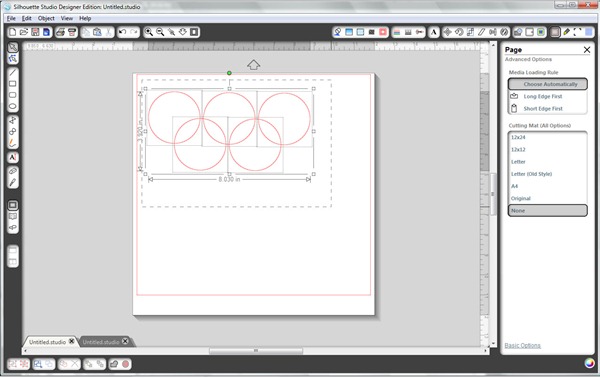Select the Draw an Ellipse tool
Image resolution: width=600 pixels, height=378 pixels.
click(x=13, y=106)
